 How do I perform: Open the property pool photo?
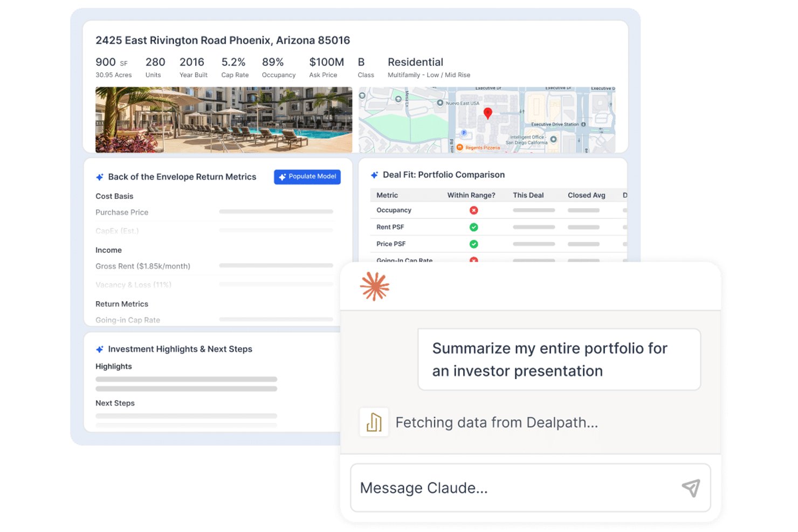click(x=224, y=120)
